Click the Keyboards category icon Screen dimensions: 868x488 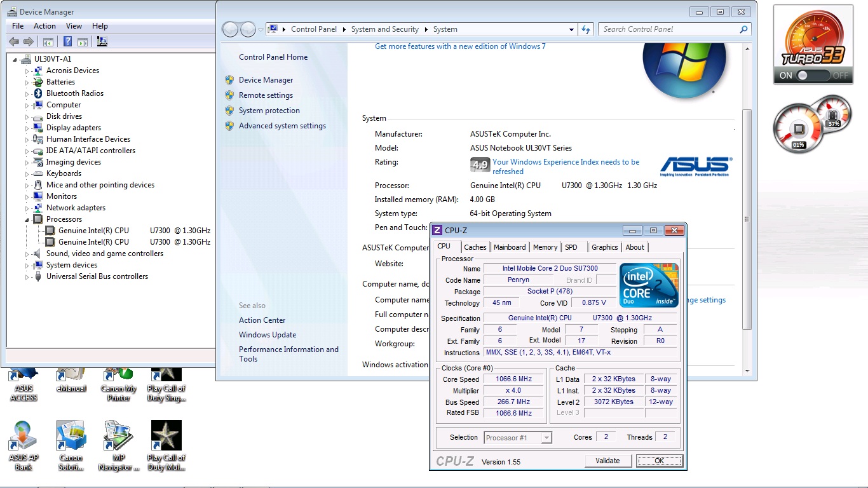[x=38, y=173]
